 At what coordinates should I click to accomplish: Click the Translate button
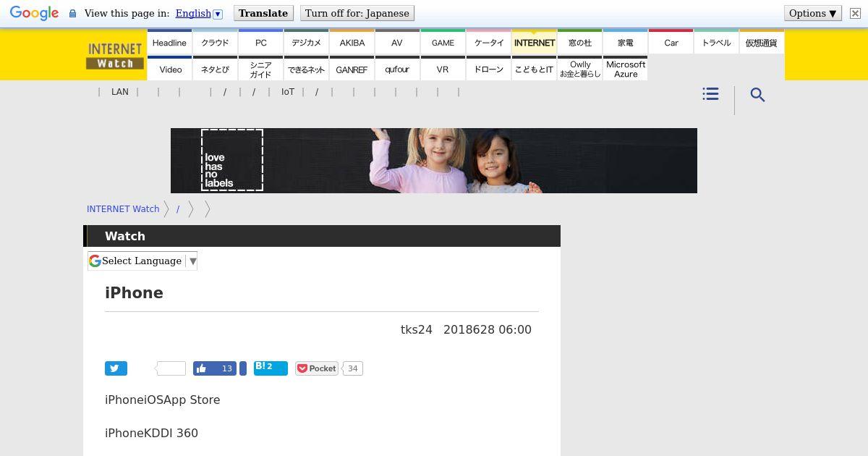[x=263, y=14]
